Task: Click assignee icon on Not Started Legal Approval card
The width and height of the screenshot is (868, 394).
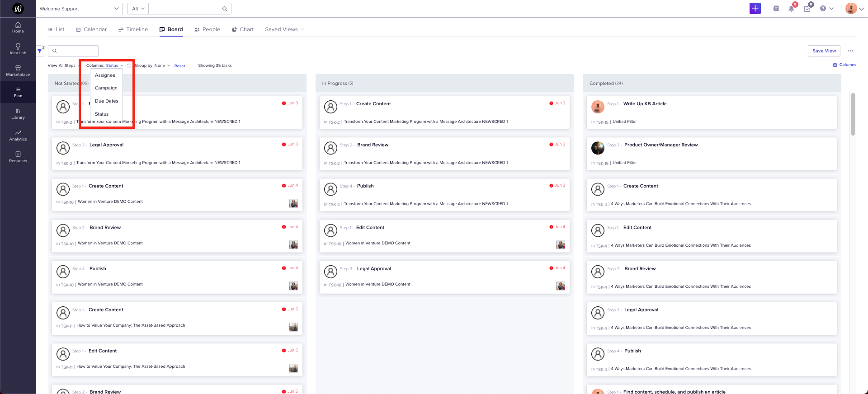Action: click(x=63, y=148)
